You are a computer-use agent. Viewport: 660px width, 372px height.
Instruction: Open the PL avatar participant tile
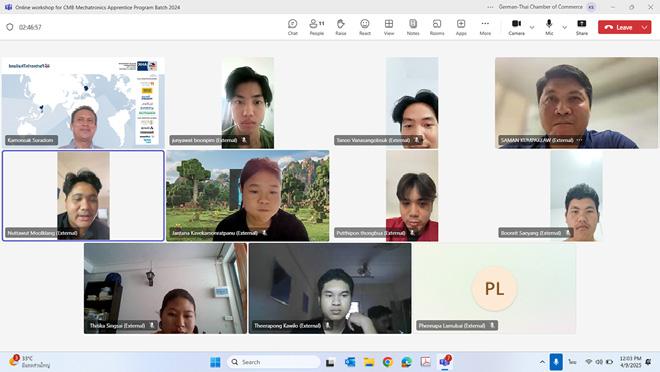pyautogui.click(x=495, y=289)
